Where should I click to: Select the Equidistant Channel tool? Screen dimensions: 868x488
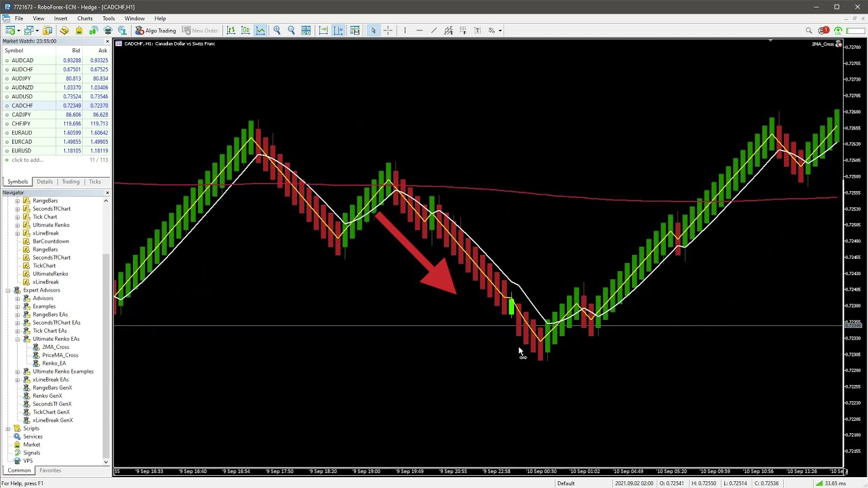pos(448,30)
